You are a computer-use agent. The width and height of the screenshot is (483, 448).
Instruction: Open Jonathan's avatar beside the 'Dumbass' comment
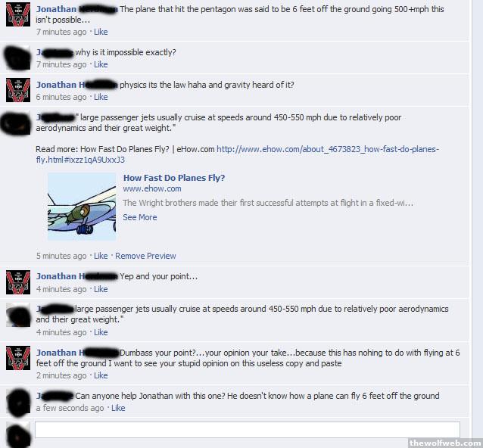click(18, 358)
